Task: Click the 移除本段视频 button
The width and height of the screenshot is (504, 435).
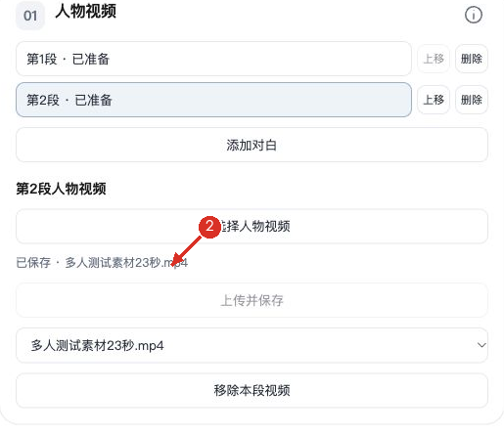Action: click(252, 390)
